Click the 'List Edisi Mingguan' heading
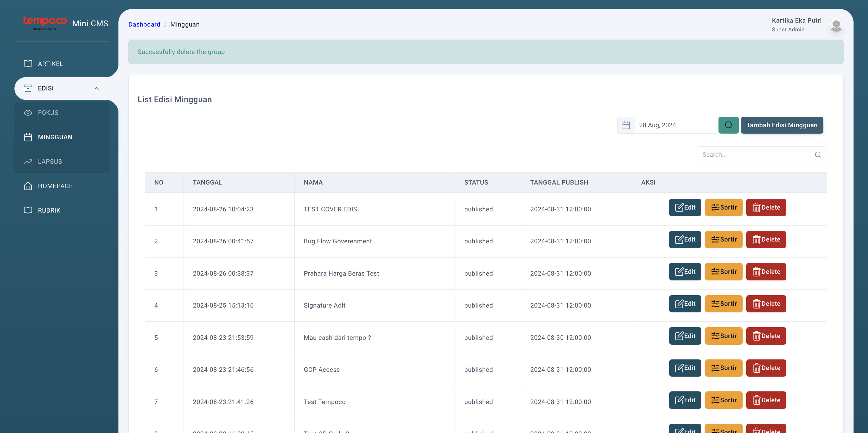Image resolution: width=868 pixels, height=433 pixels. pyautogui.click(x=175, y=100)
